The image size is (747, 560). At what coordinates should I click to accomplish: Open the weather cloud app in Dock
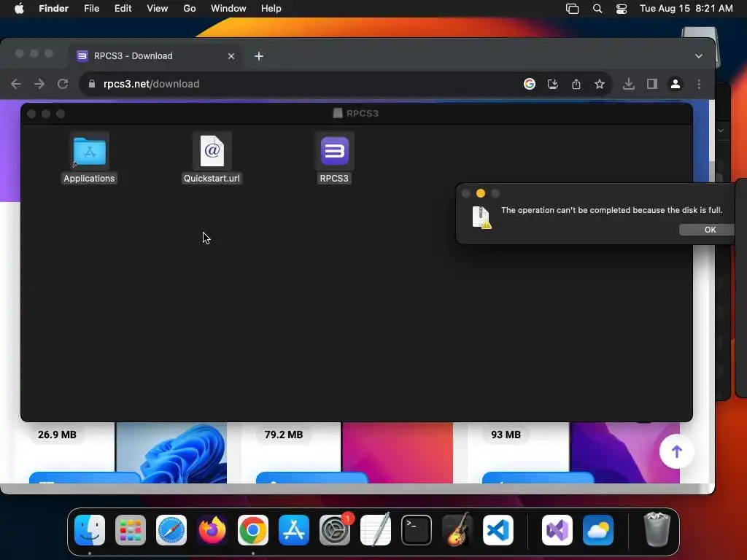(x=598, y=530)
